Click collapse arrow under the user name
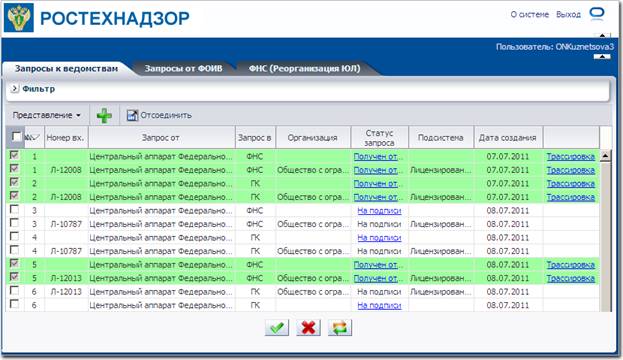This screenshot has width=623, height=360. 602,56
